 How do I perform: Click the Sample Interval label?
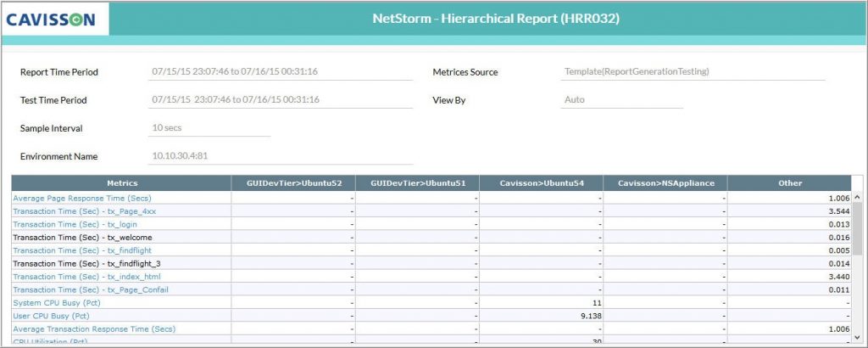(x=52, y=128)
